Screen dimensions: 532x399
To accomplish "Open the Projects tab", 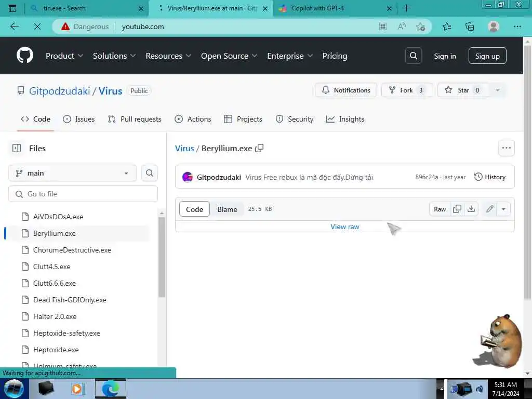I will pyautogui.click(x=243, y=119).
